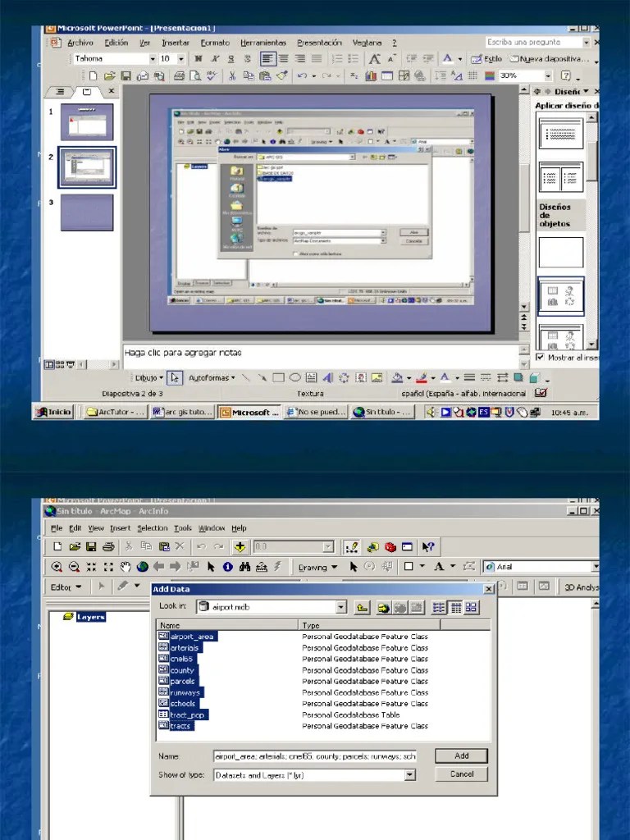The image size is (630, 840).
Task: Click the ArcMap Save icon
Action: (x=91, y=546)
